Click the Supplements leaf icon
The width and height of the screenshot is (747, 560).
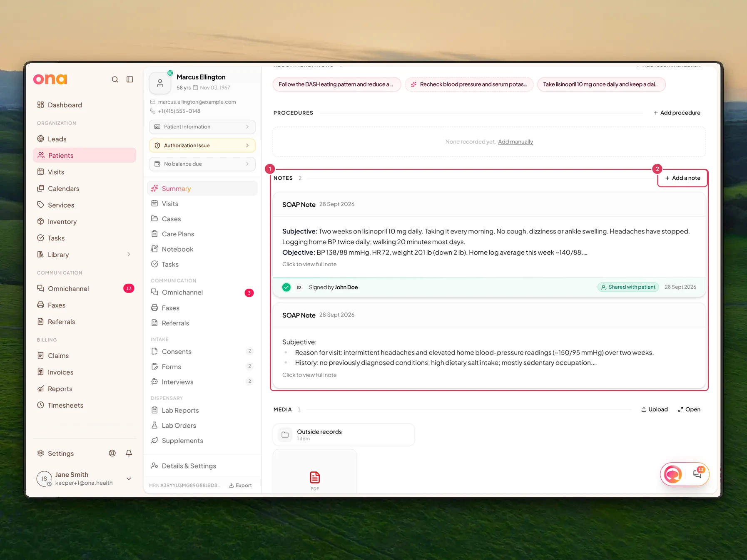(x=154, y=440)
